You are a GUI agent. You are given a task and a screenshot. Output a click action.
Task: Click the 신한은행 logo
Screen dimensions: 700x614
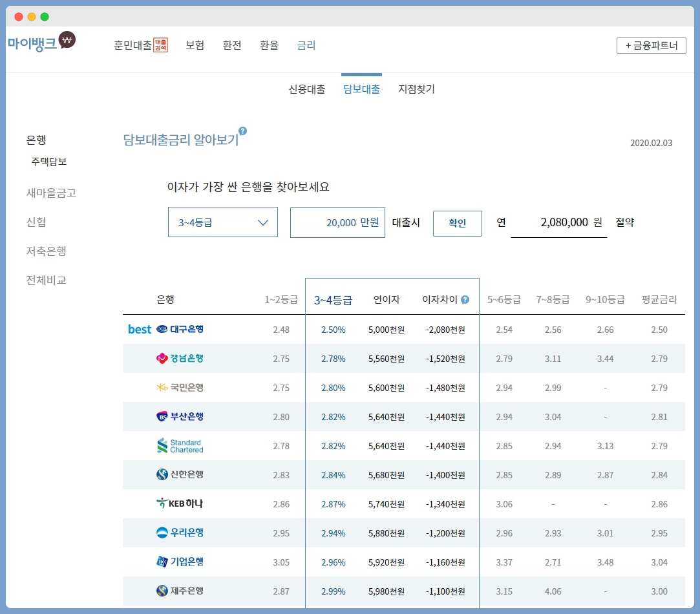pyautogui.click(x=162, y=474)
